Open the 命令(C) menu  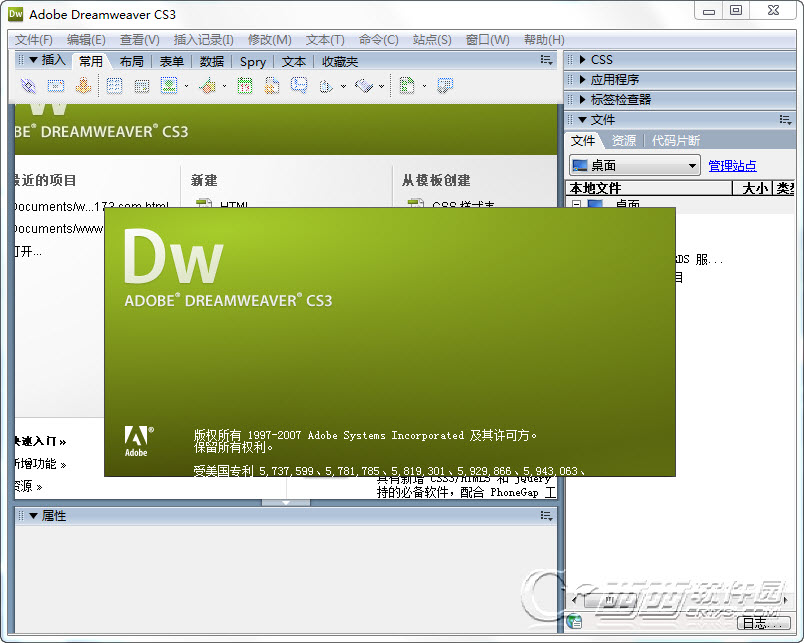(x=378, y=40)
